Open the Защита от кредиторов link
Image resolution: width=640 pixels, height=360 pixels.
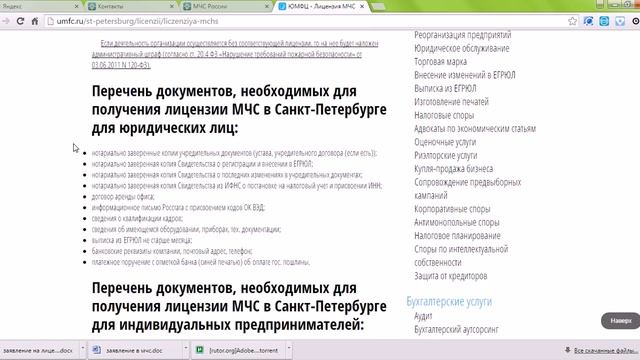click(x=451, y=276)
